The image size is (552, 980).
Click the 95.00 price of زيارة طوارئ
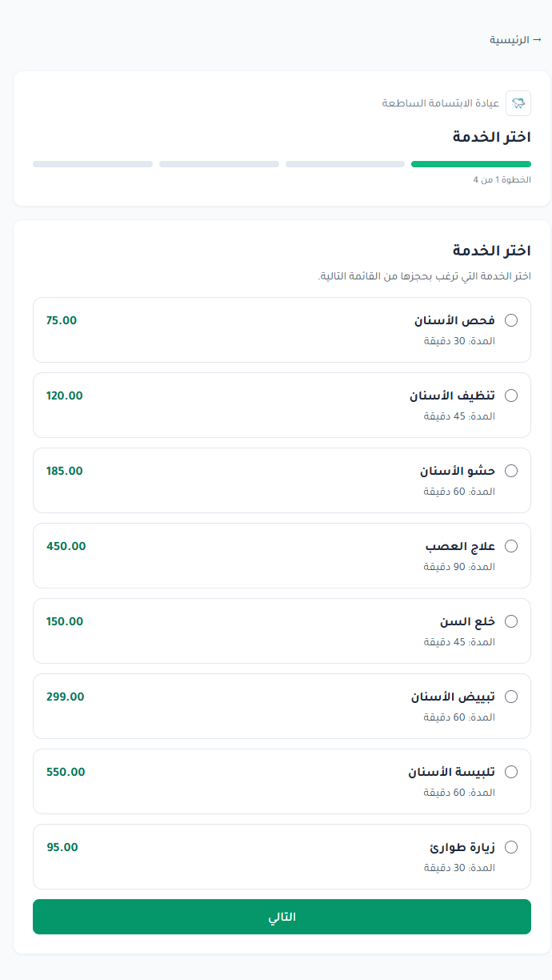[x=62, y=847]
